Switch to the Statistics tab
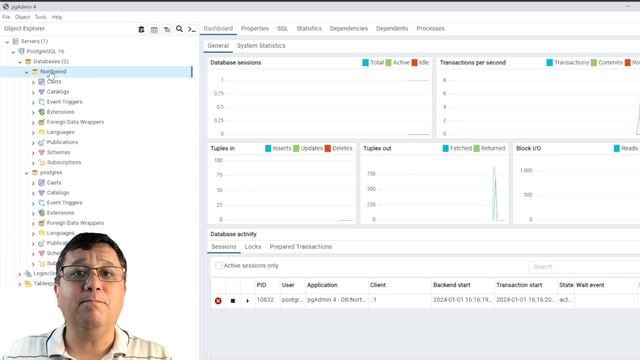Image resolution: width=640 pixels, height=360 pixels. pos(309,29)
